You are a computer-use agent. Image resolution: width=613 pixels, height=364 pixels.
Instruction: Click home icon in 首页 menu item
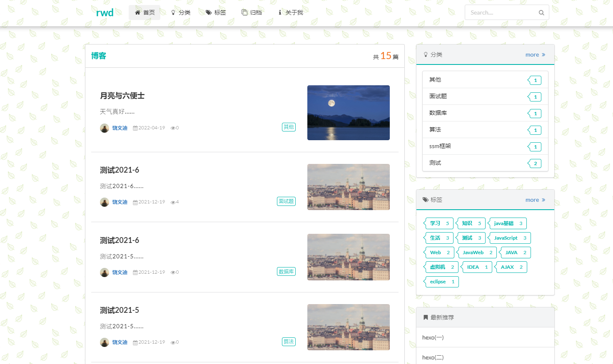coord(137,12)
